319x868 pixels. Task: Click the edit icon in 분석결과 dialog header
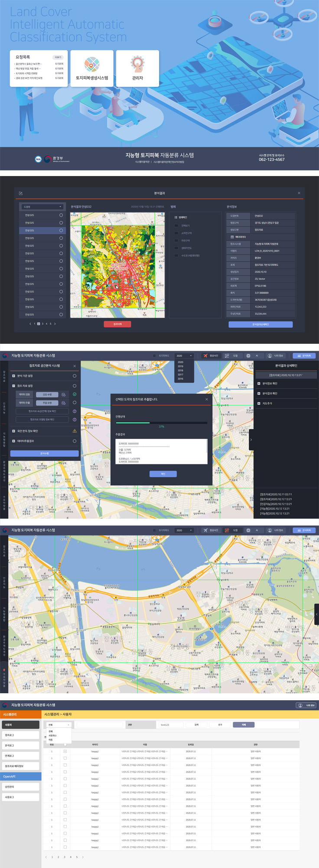click(x=21, y=193)
